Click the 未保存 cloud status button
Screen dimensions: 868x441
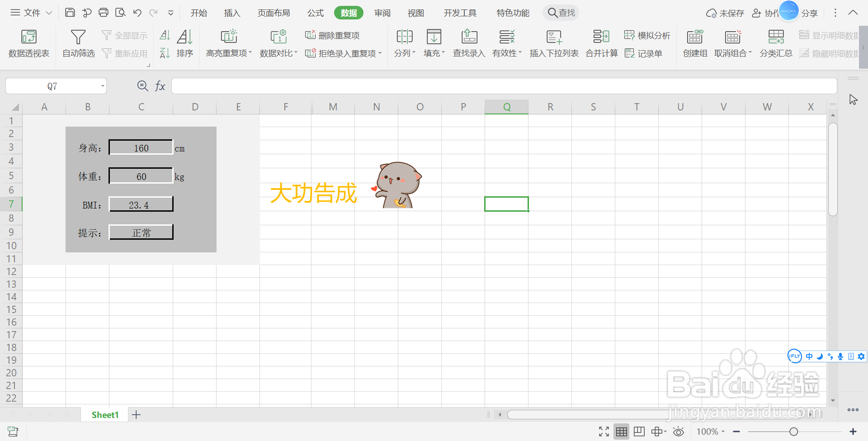(x=725, y=13)
